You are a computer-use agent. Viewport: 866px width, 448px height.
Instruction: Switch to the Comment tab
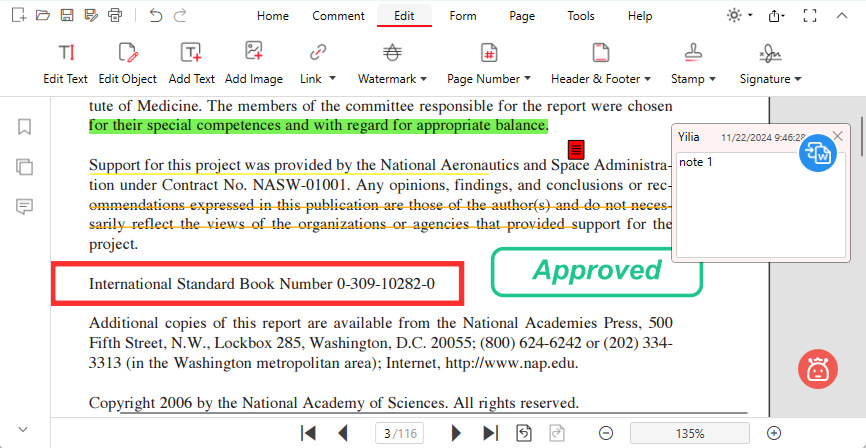(339, 16)
